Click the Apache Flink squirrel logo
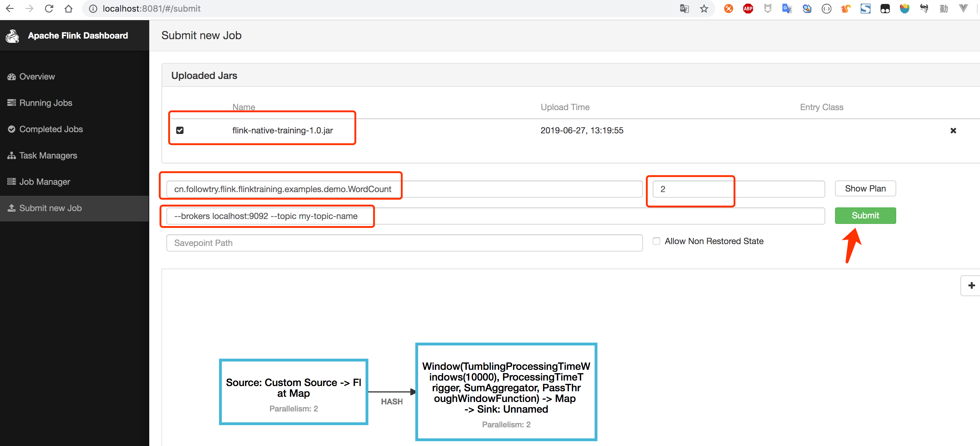980x446 pixels. pyautogui.click(x=12, y=36)
